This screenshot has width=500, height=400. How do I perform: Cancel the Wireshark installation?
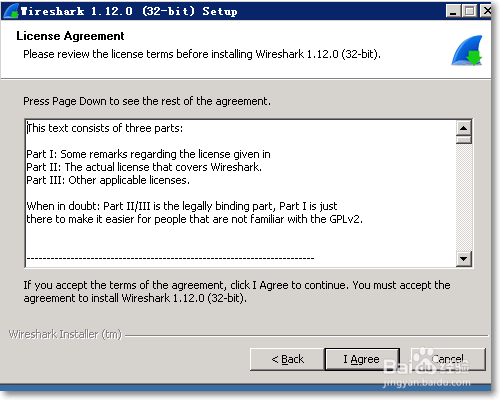pyautogui.click(x=448, y=359)
